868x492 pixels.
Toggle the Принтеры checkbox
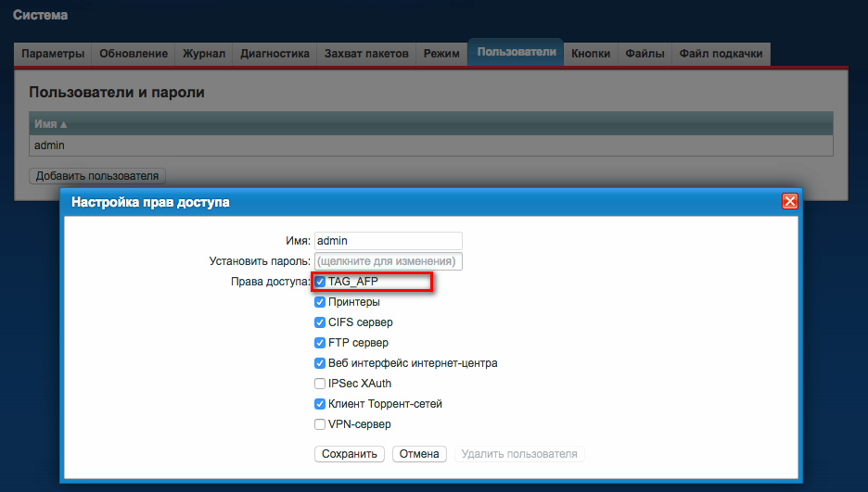click(x=320, y=302)
